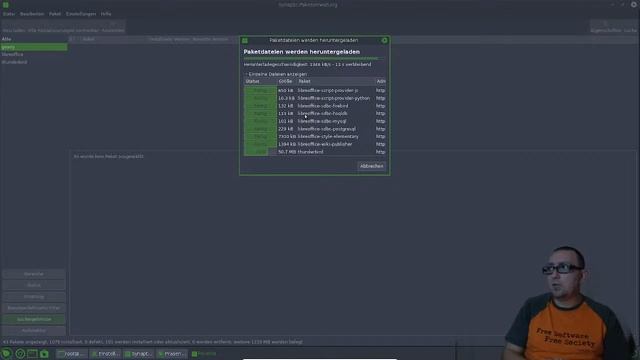The image size is (640, 360).
Task: Open the Datei menu
Action: click(x=9, y=14)
